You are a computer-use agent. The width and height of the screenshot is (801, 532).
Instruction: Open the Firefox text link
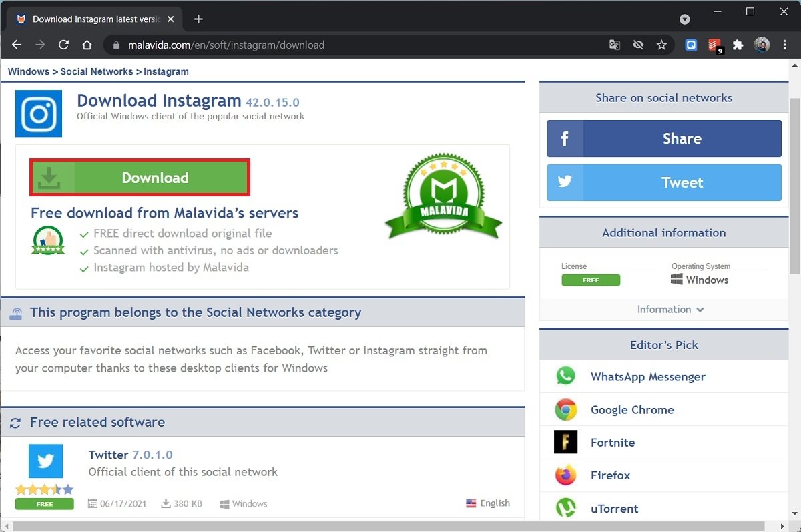(x=610, y=475)
